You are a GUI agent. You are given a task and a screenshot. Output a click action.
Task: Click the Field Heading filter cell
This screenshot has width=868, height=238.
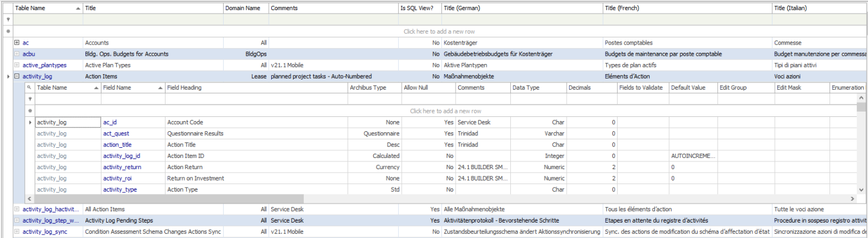[256, 99]
